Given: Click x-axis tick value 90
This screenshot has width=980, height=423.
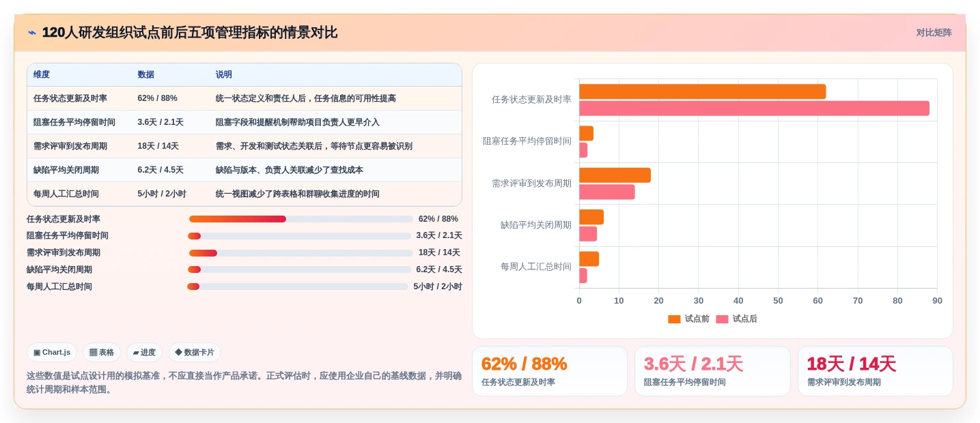Looking at the screenshot, I should click(x=937, y=301).
